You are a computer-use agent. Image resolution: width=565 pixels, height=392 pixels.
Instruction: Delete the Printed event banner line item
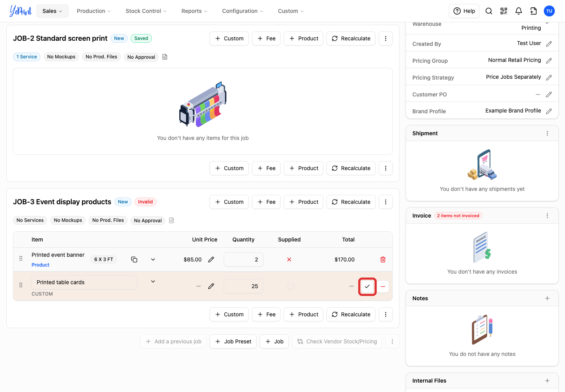click(383, 260)
